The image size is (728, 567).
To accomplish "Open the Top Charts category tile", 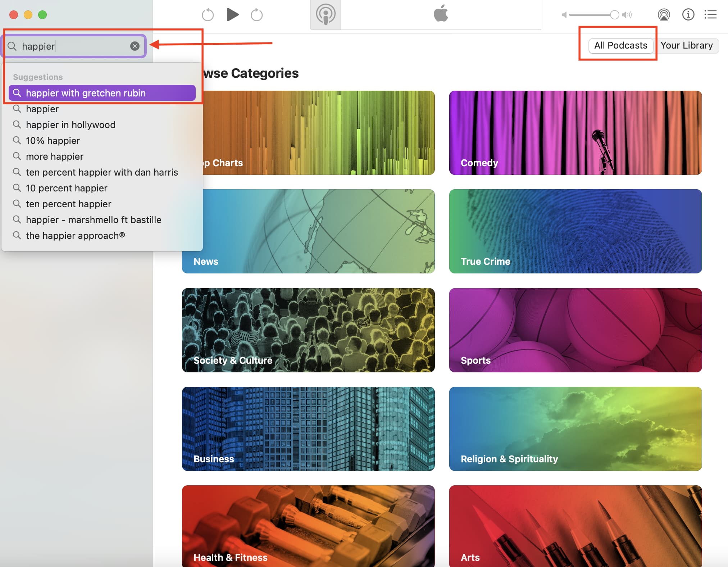I will [319, 133].
